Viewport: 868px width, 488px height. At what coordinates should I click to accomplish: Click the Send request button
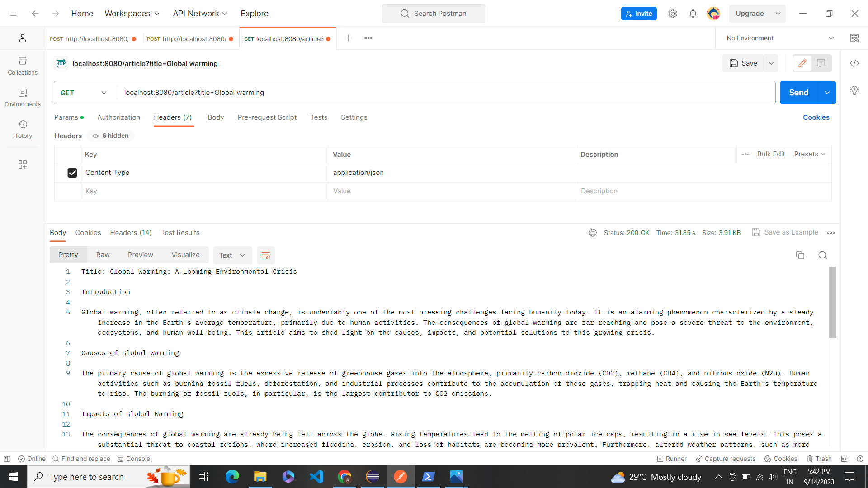tap(798, 92)
